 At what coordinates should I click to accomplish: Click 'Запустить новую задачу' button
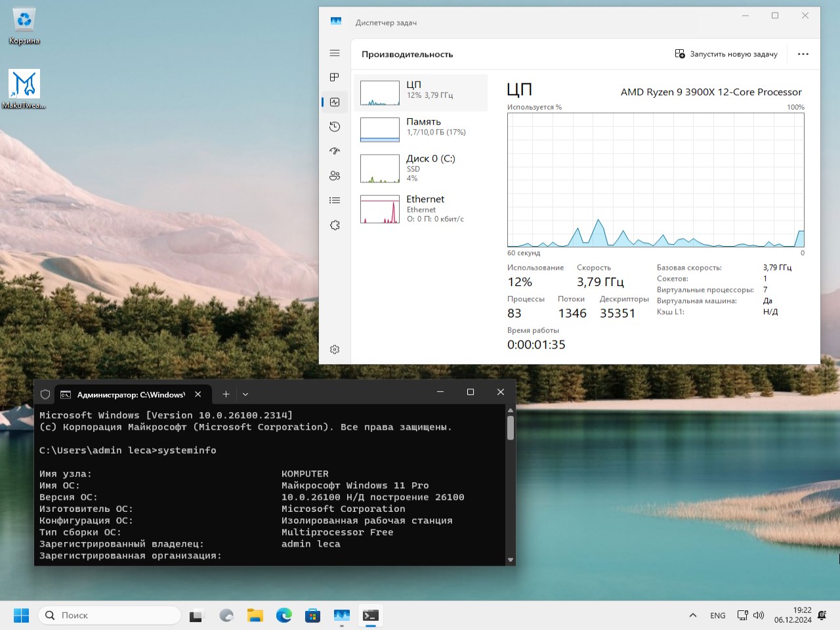726,54
